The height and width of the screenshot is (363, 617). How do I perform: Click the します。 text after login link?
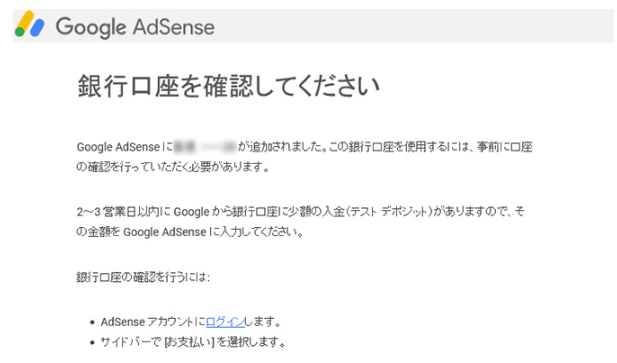pyautogui.click(x=263, y=322)
